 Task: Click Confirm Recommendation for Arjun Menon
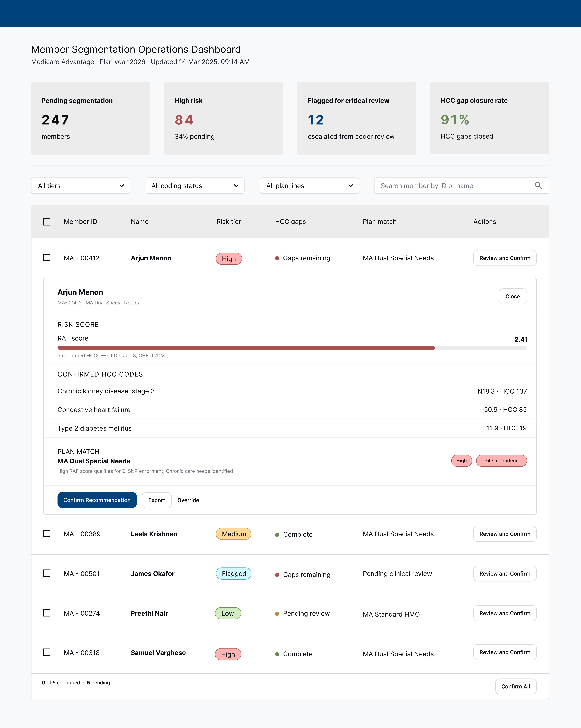(97, 500)
